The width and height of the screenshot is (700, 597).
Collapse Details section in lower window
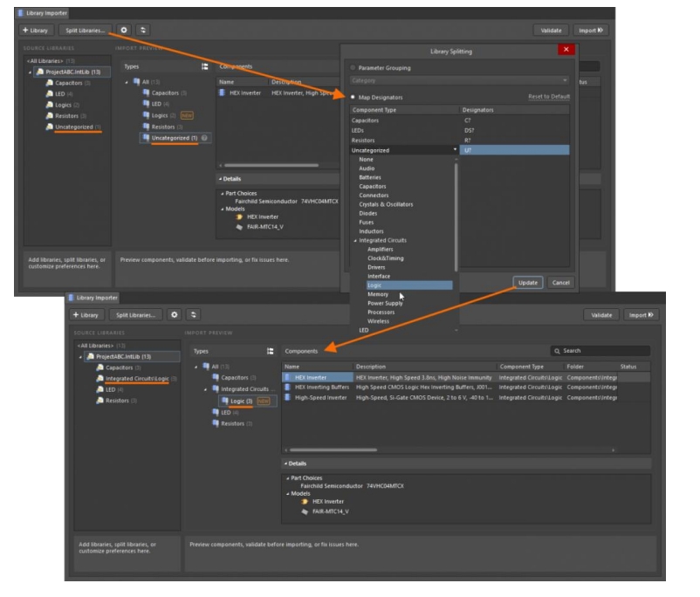pyautogui.click(x=285, y=463)
